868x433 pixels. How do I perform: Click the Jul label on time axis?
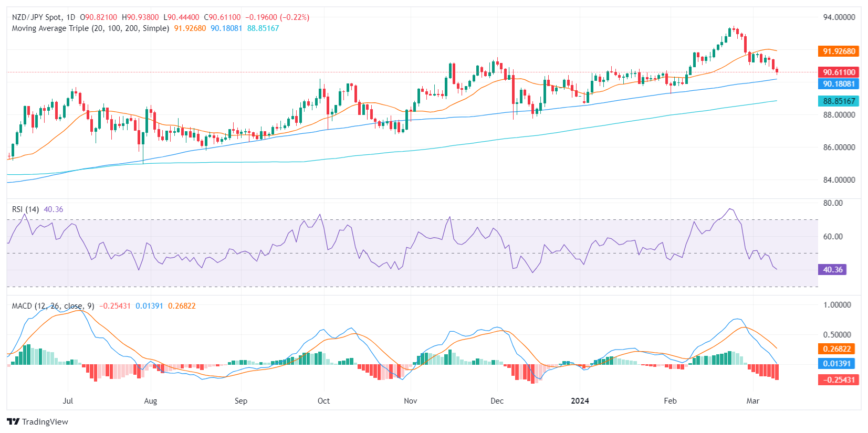pos(68,401)
